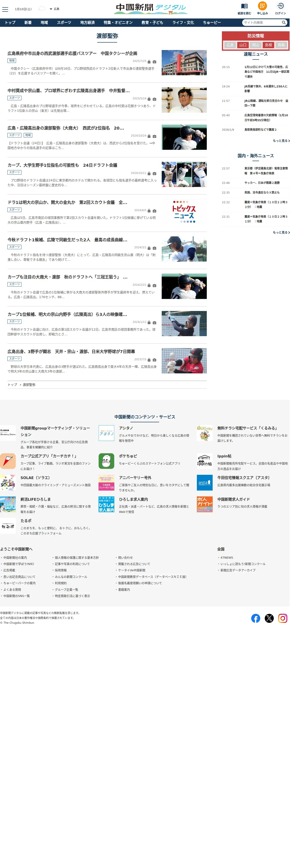The height and width of the screenshot is (868, 290).
Task: Open article ドラ1は明大の宗山か、関大の金丸か
Action: click(67, 203)
